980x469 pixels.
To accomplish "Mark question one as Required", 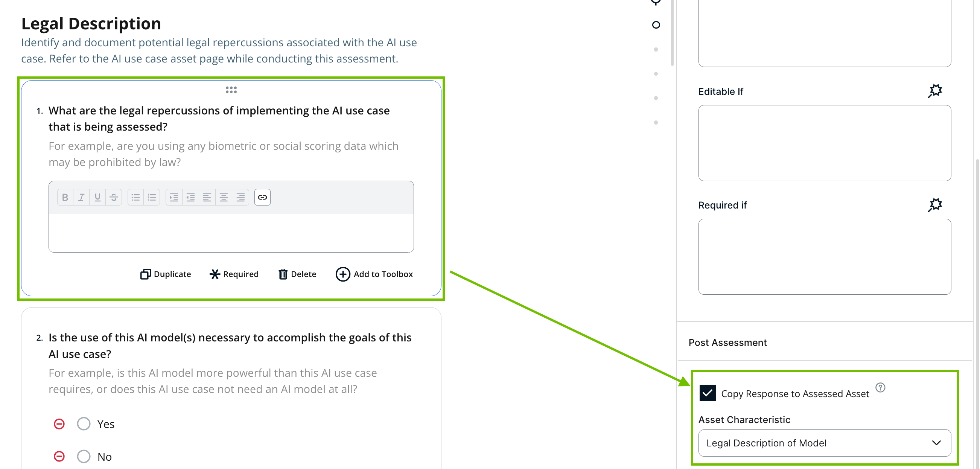I will click(234, 274).
